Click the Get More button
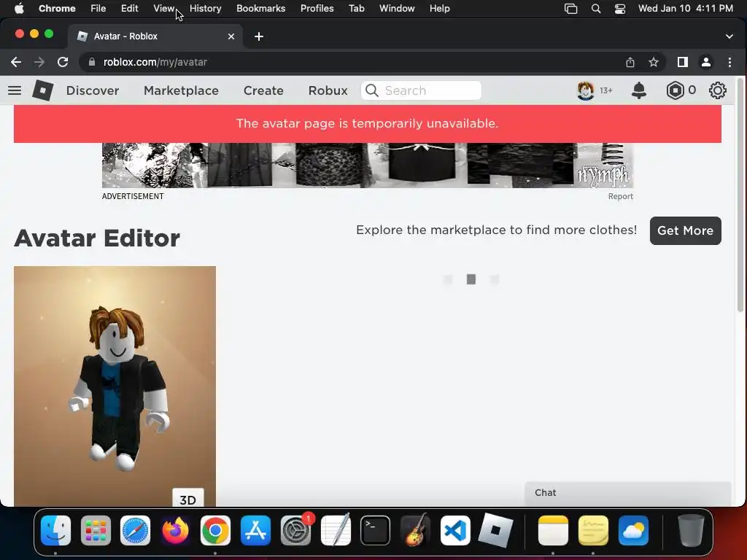The image size is (747, 560). [686, 231]
